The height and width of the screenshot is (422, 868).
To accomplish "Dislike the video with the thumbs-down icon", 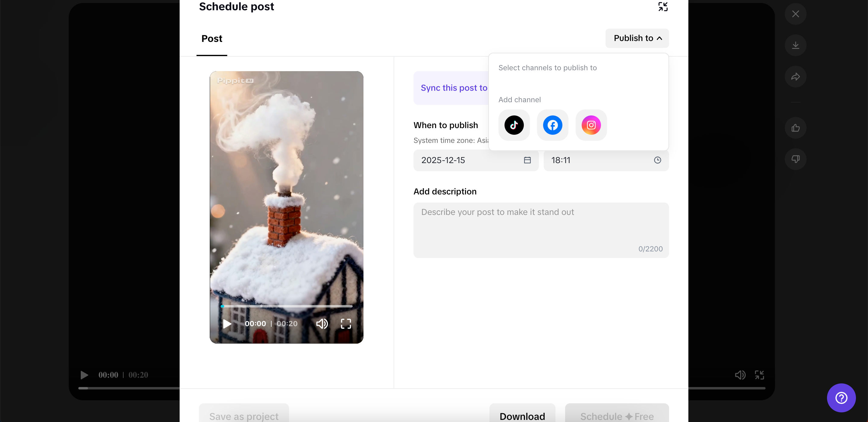I will (x=795, y=159).
